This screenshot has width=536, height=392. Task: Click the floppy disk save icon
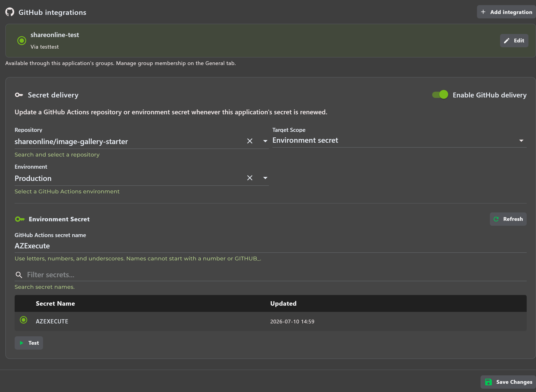488,382
